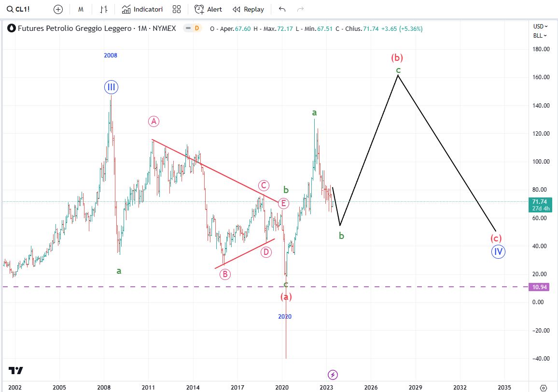Open the bar chart style menu

[104, 9]
